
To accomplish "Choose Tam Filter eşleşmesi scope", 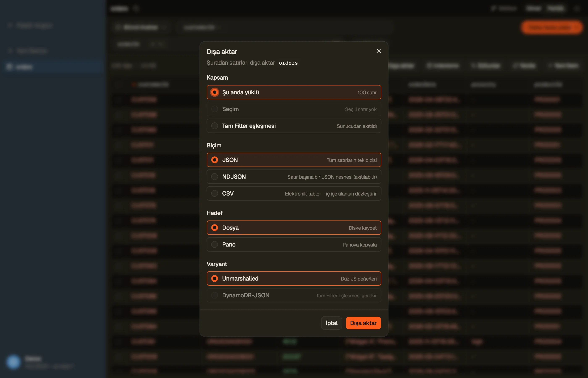I will click(294, 126).
